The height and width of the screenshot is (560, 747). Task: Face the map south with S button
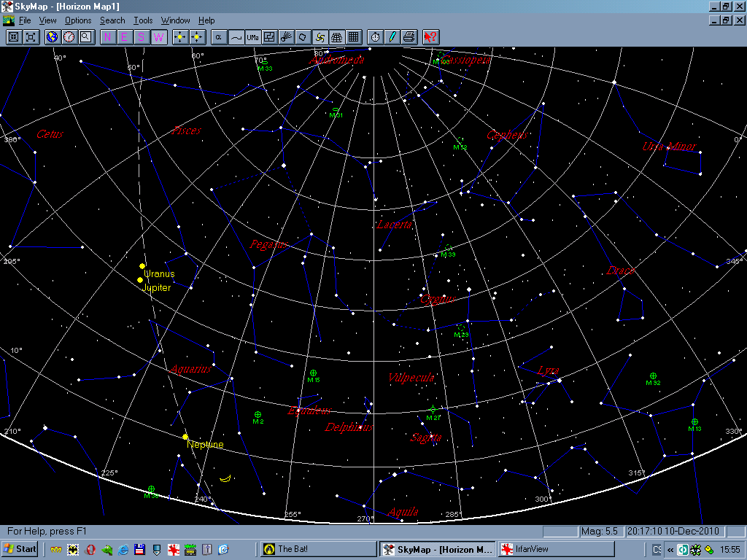pyautogui.click(x=142, y=37)
